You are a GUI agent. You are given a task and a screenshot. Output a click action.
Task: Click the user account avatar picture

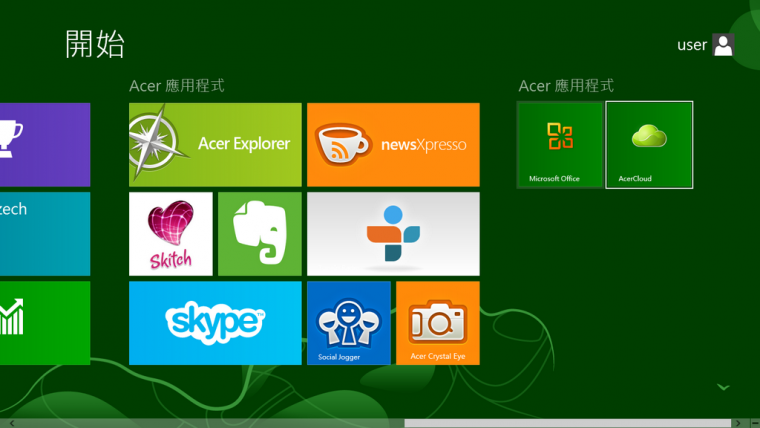723,44
